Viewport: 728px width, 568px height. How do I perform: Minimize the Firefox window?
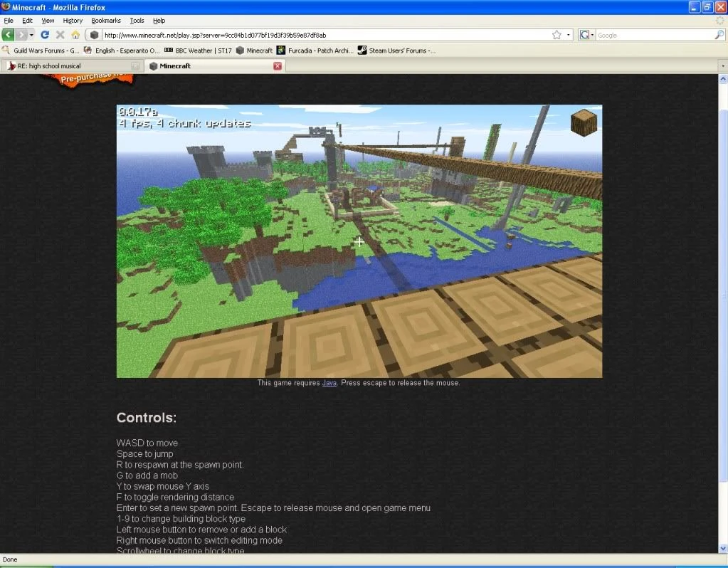[x=694, y=7]
